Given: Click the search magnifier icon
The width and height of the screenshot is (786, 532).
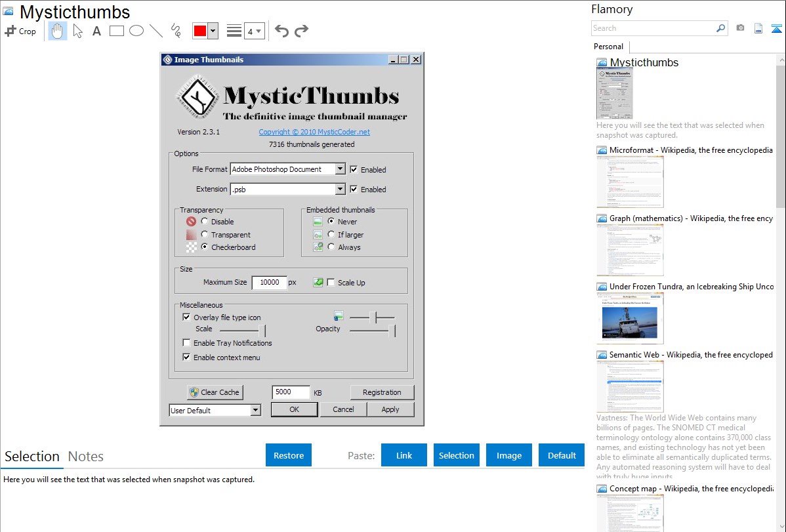Looking at the screenshot, I should pos(720,28).
